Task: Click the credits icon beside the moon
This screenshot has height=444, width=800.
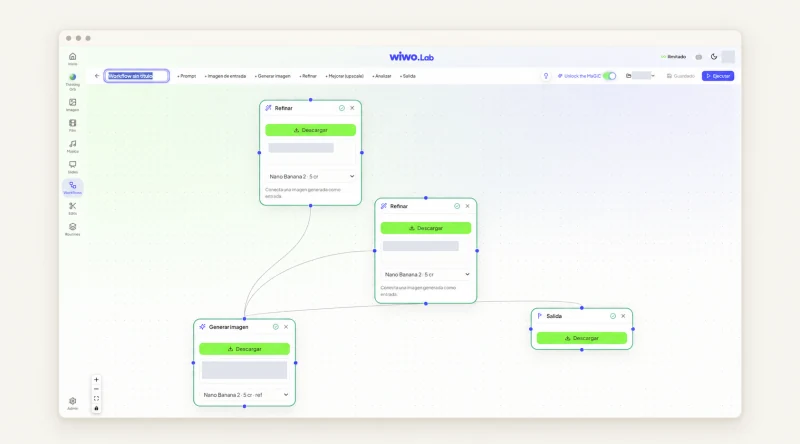Action: pyautogui.click(x=698, y=57)
